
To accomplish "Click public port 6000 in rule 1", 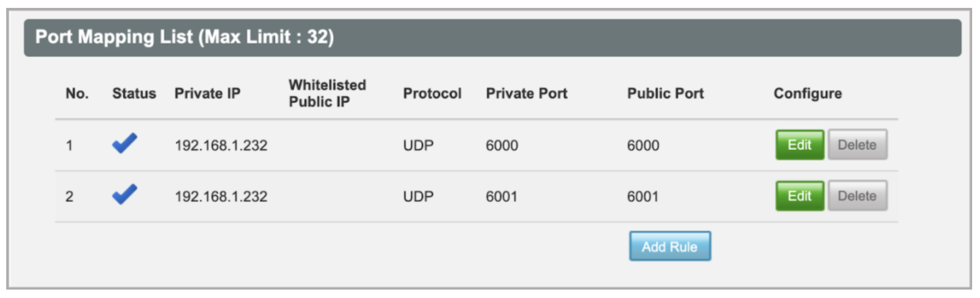I will pos(642,146).
